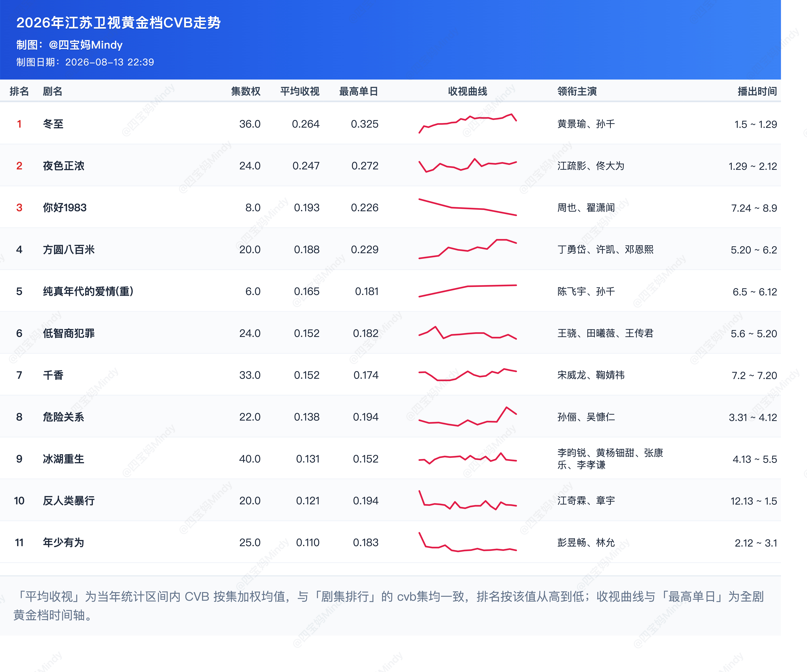Click the 危险关系 ratings curve sparkline
The image size is (807, 672).
point(468,416)
